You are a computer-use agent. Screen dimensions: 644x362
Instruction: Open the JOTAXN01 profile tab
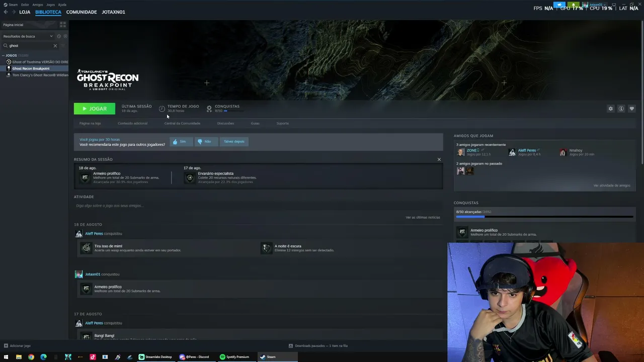[x=113, y=12]
